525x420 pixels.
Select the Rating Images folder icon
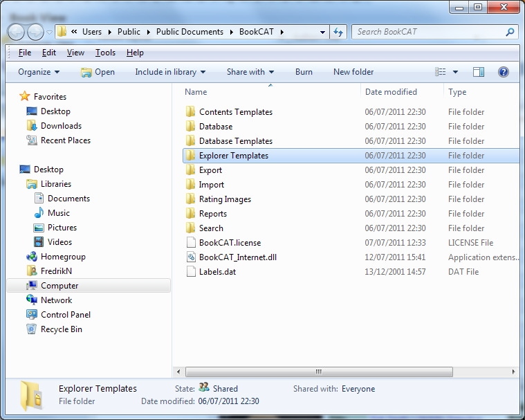click(190, 199)
